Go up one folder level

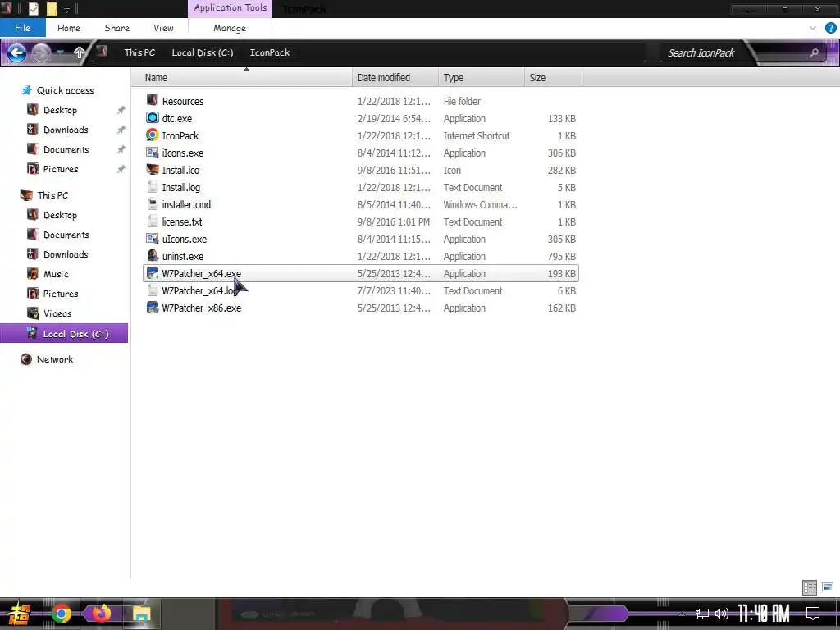click(80, 52)
